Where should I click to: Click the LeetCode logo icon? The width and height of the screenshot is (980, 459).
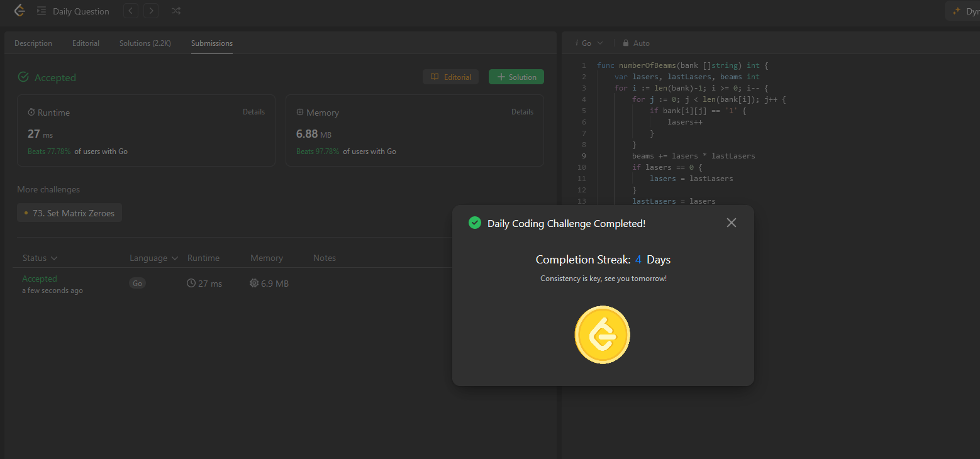coord(19,11)
